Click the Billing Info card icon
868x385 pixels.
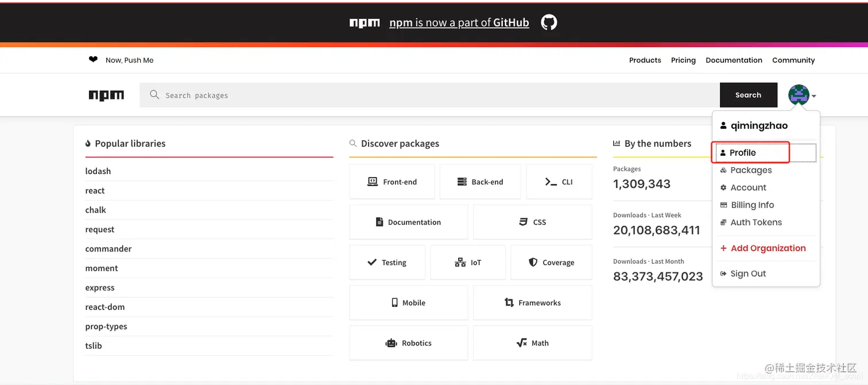[x=724, y=205]
